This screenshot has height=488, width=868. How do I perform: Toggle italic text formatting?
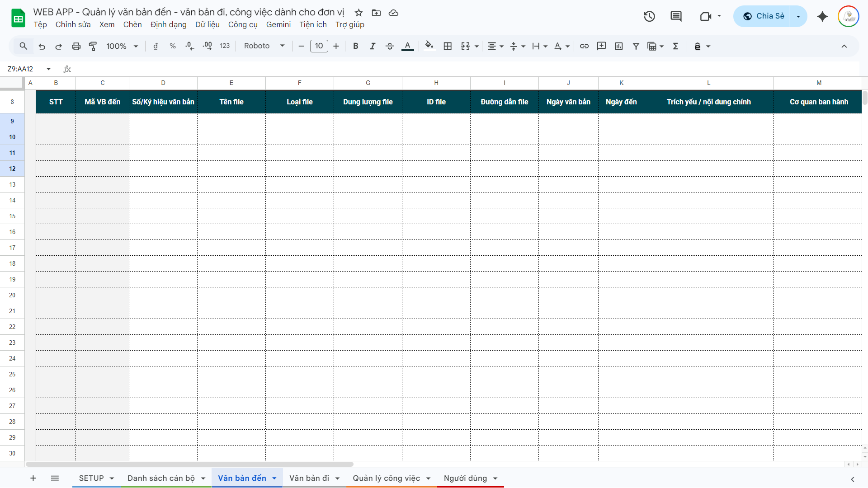pos(373,46)
